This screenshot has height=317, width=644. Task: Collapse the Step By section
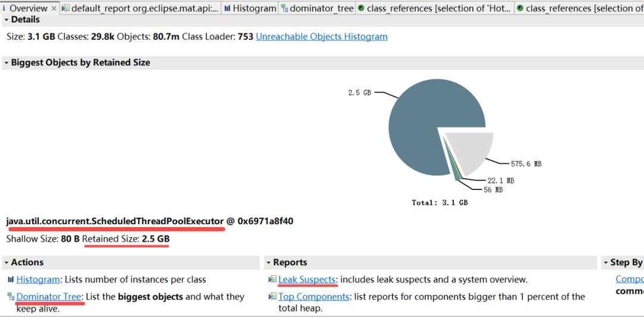click(x=606, y=262)
